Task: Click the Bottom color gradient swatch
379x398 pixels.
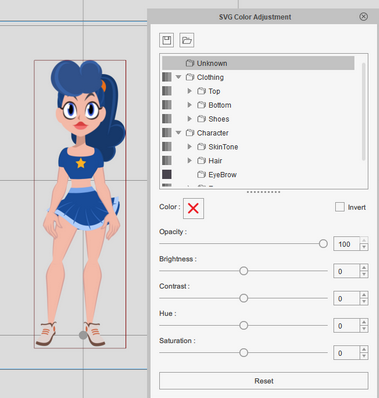Action: click(x=167, y=105)
